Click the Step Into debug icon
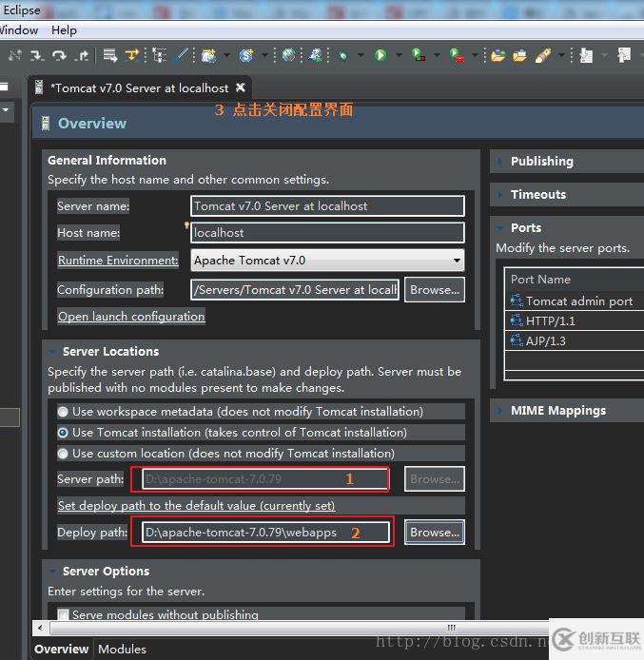The width and height of the screenshot is (644, 660). click(37, 55)
